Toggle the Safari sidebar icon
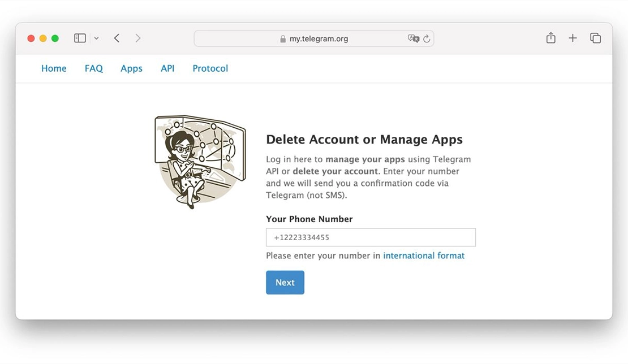628x364 pixels. click(80, 38)
